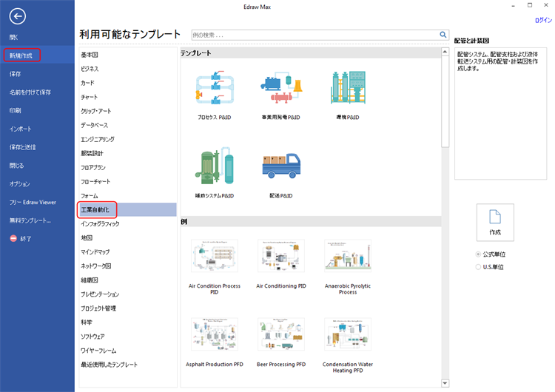
Task: Click the ログイン link
Action: coord(542,21)
